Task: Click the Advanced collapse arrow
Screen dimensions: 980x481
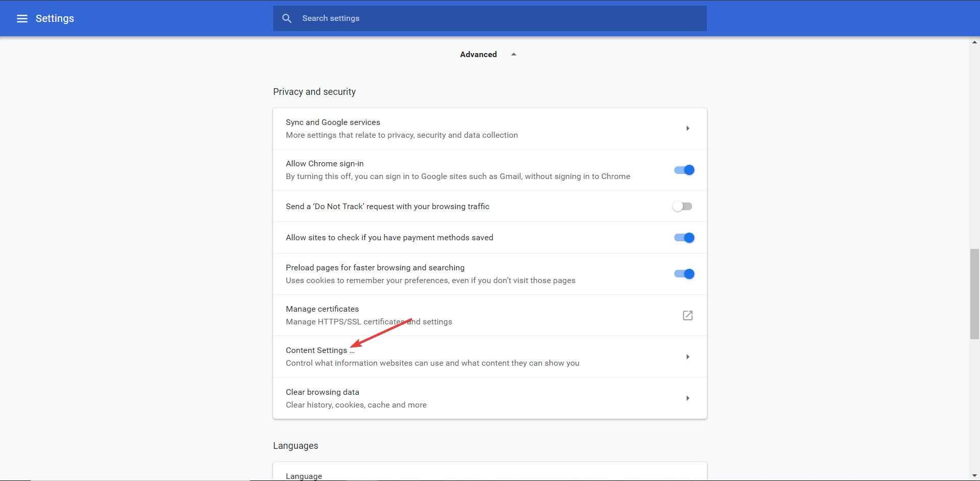Action: pos(513,55)
